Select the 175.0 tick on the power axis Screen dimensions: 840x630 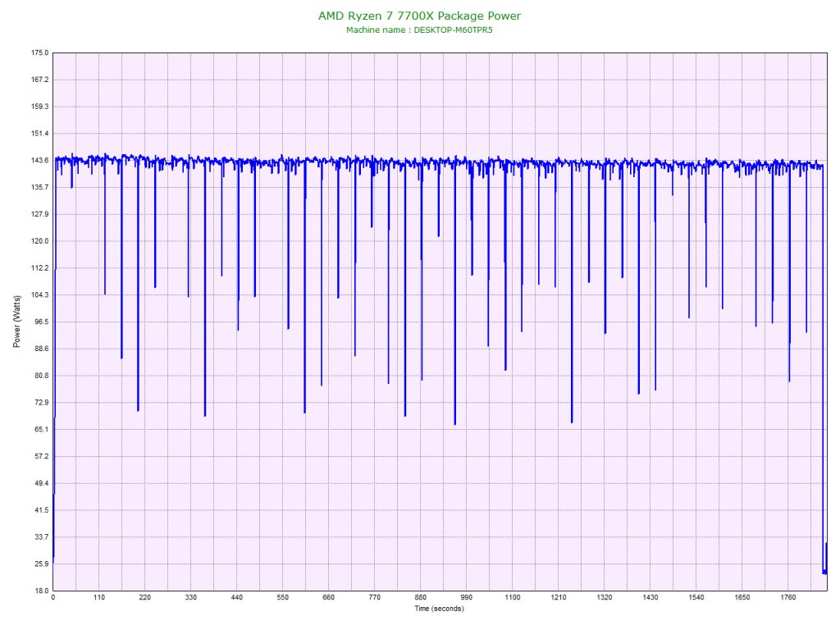39,52
